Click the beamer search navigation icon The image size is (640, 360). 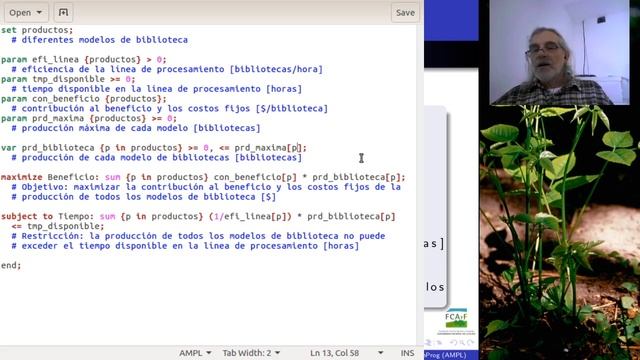[462, 343]
